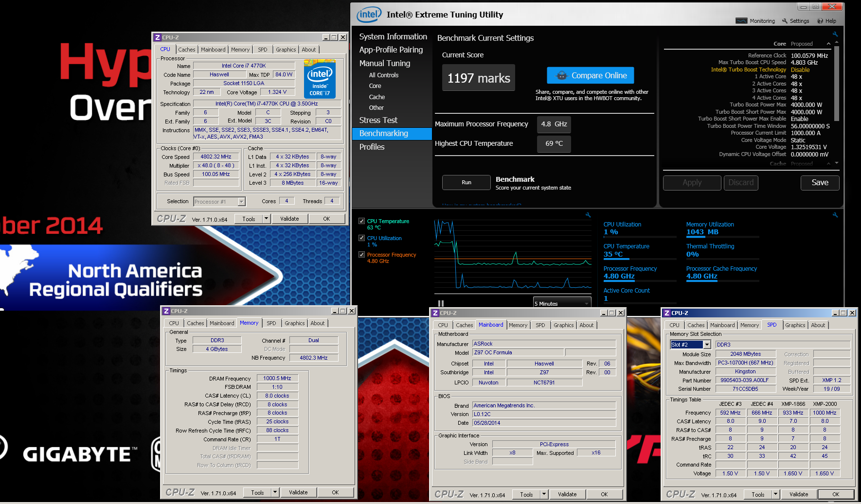Click Memory tab in CPU-Z Mainboard window

[x=518, y=325]
